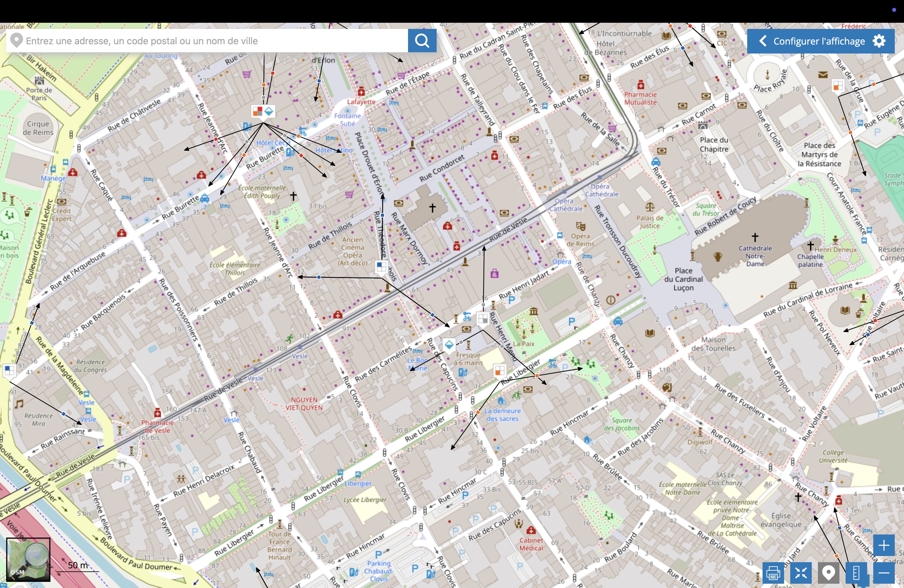
Task: Click the gear icon in Configurer l'affichage
Action: (879, 41)
